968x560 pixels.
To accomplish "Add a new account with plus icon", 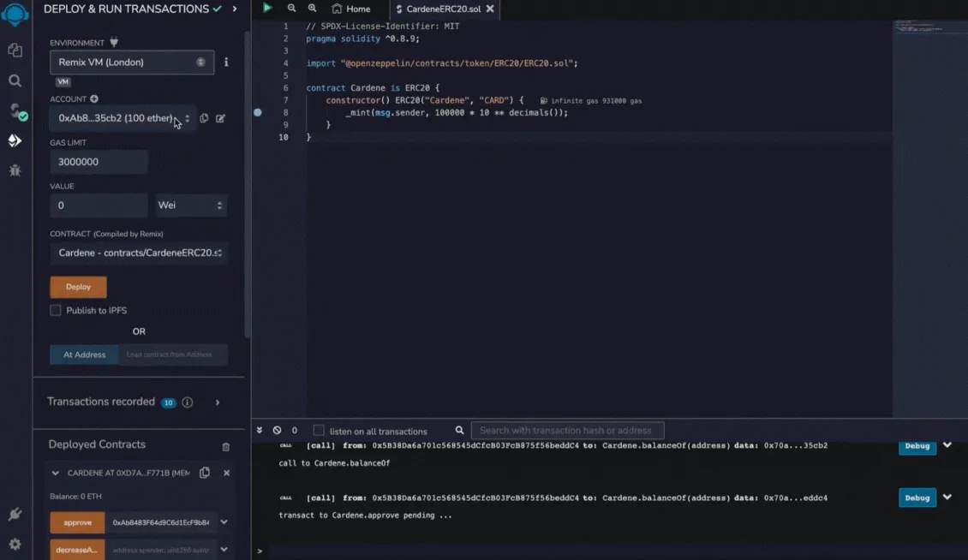I will click(94, 98).
